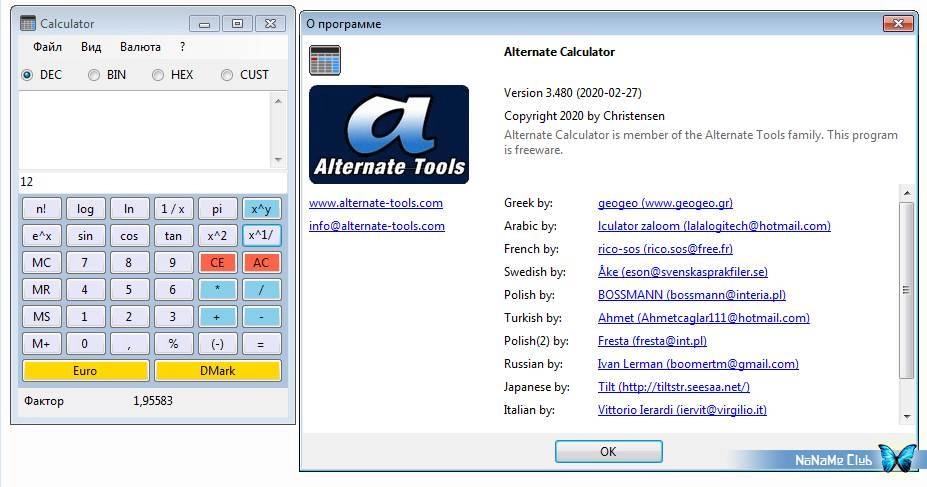Click the red AC key
927x487 pixels.
point(261,262)
